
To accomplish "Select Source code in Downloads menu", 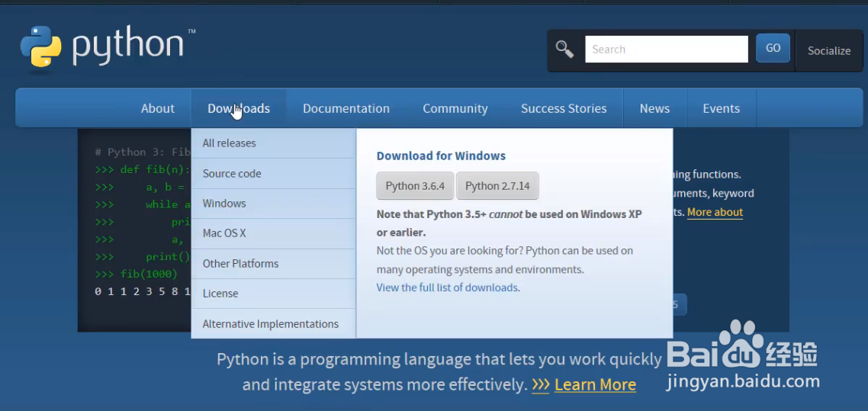I will pyautogui.click(x=274, y=174).
